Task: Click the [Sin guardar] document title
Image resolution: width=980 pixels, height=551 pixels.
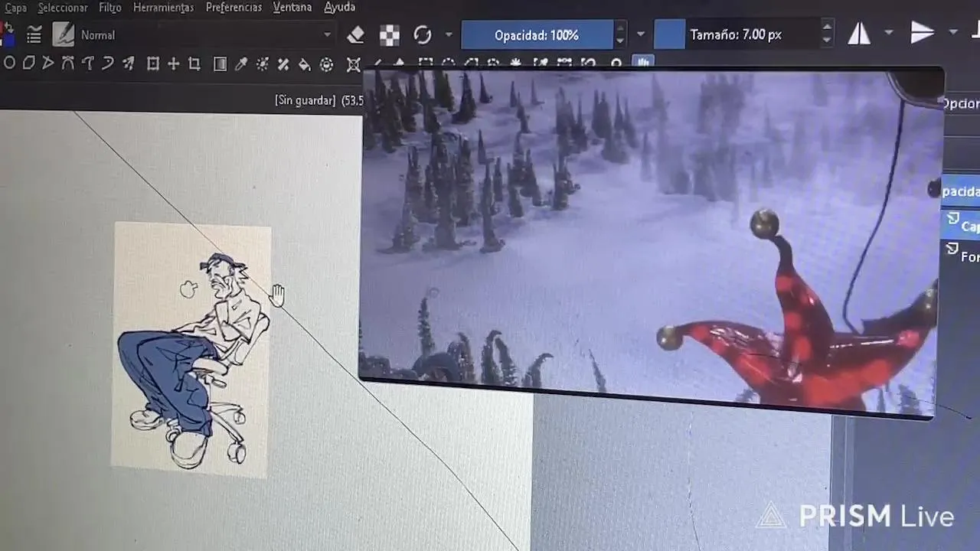Action: pos(305,100)
